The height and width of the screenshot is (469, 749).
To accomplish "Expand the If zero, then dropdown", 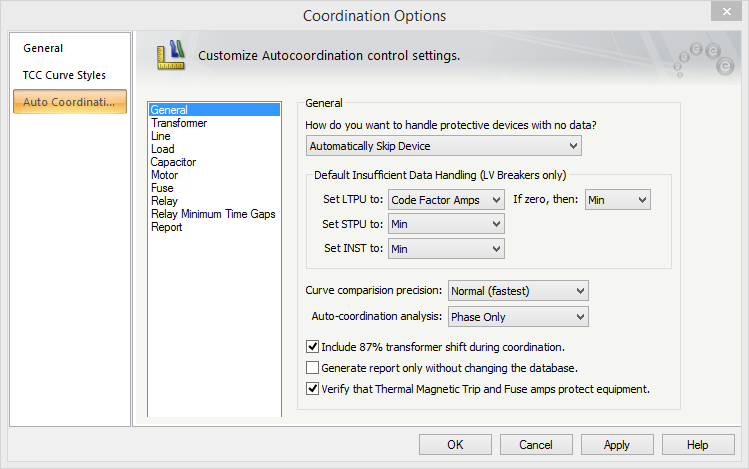I will pyautogui.click(x=617, y=200).
